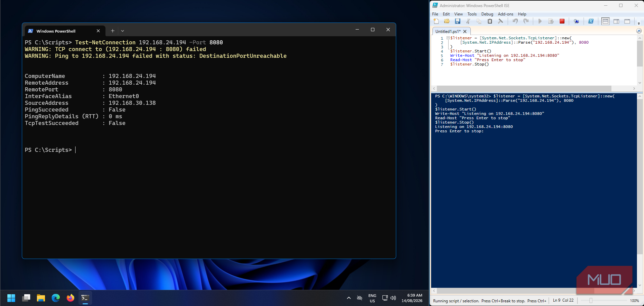
Task: Run the script with the green play icon
Action: 540,21
